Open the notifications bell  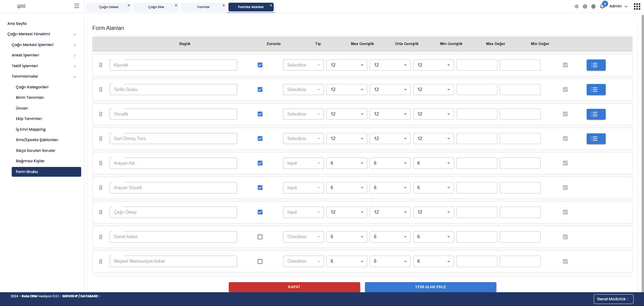click(602, 6)
